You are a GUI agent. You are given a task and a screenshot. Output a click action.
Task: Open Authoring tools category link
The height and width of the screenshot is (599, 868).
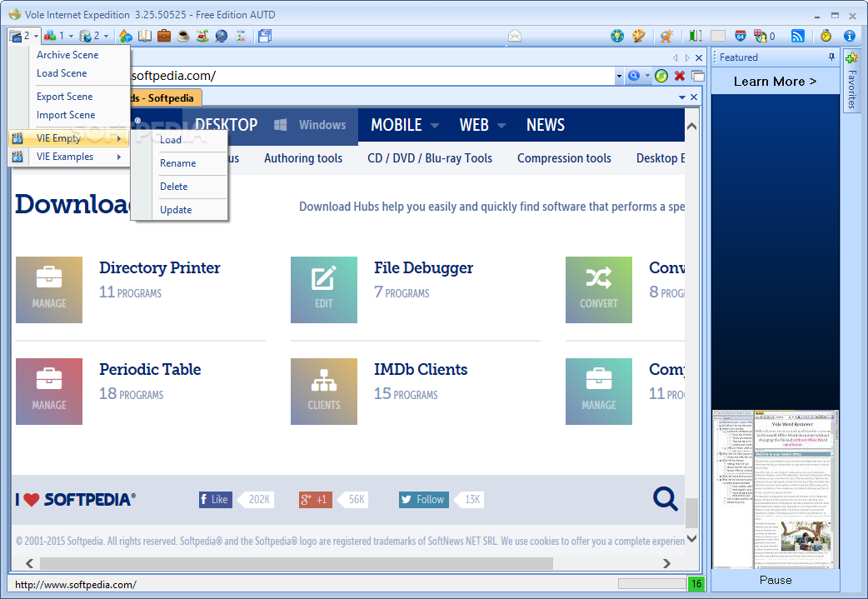click(303, 158)
